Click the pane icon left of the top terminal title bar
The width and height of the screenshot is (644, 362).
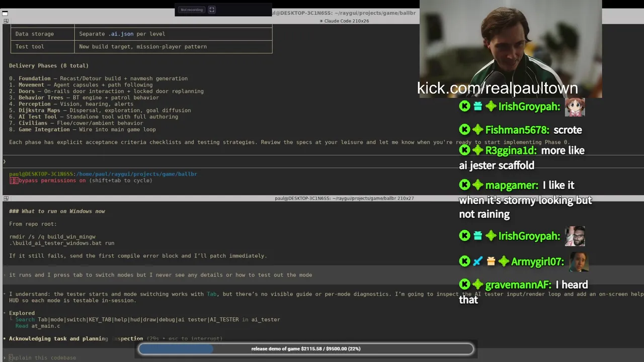(6, 21)
